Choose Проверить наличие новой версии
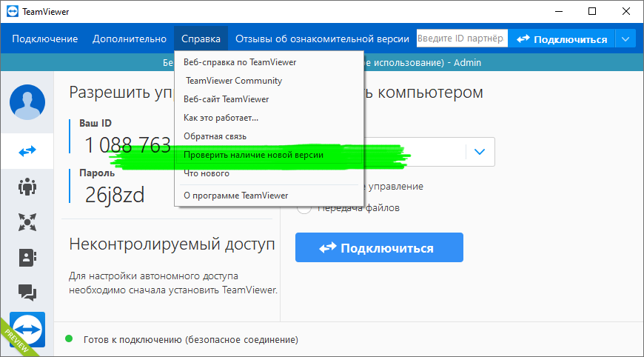The width and height of the screenshot is (644, 357). tap(269, 155)
